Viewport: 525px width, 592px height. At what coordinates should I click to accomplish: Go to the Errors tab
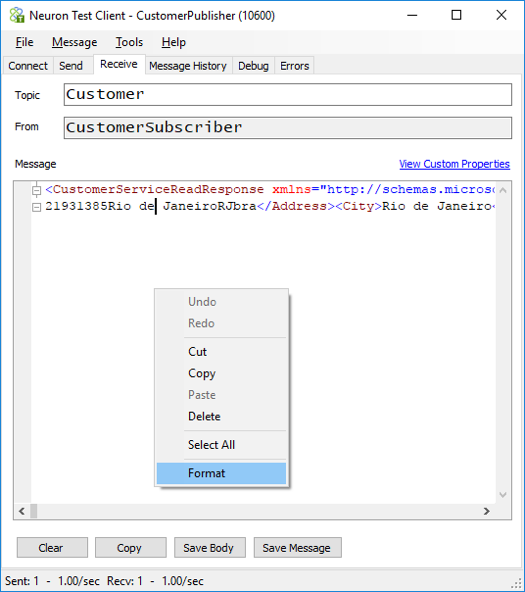pyautogui.click(x=294, y=66)
